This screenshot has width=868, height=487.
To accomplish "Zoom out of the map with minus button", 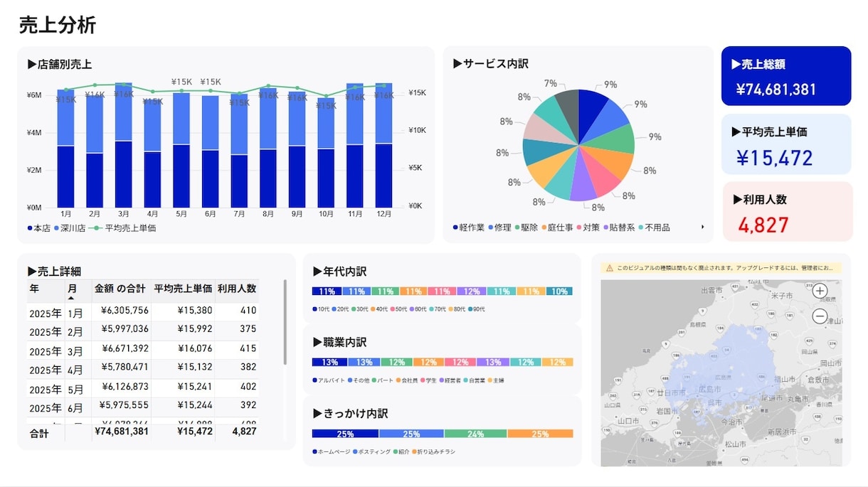I will 820,316.
